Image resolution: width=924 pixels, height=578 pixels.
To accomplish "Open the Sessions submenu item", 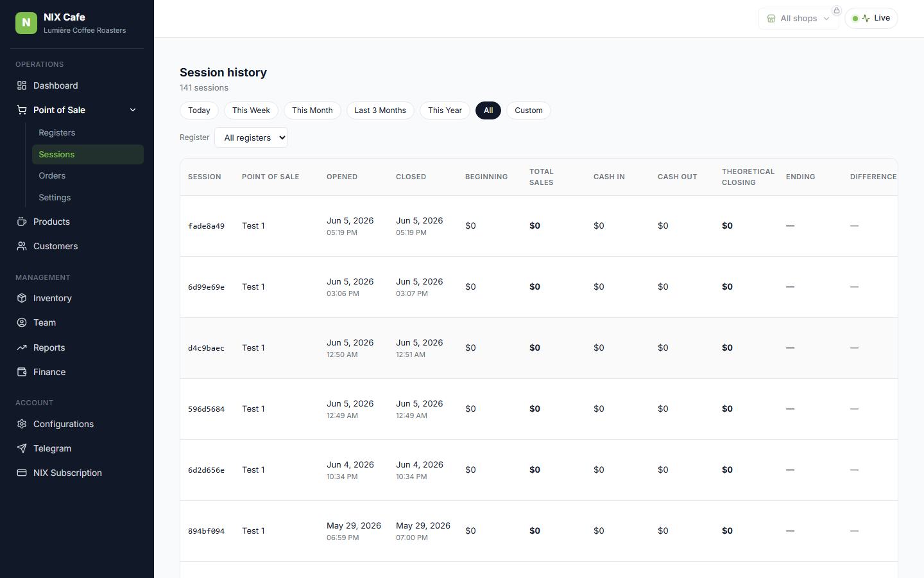I will 88,154.
